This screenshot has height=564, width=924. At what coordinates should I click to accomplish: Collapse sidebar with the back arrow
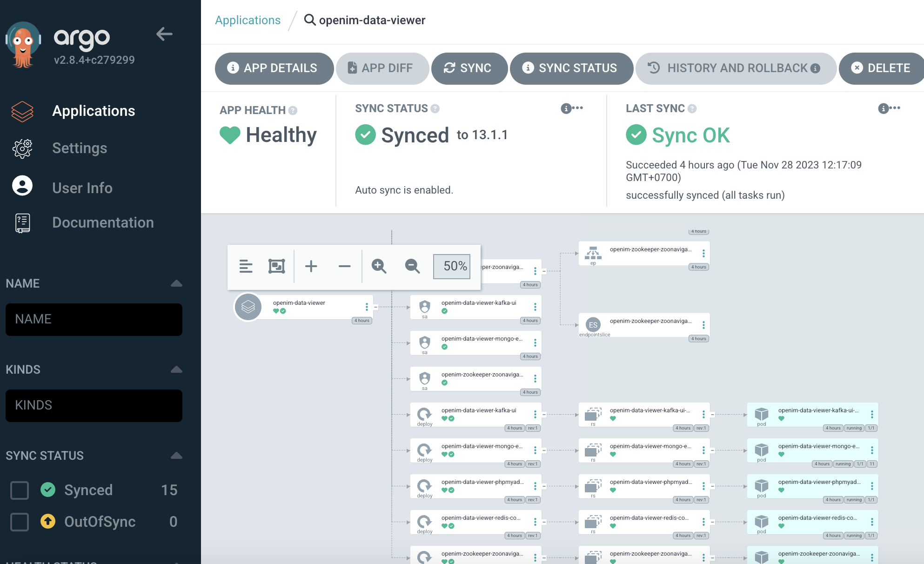click(164, 34)
